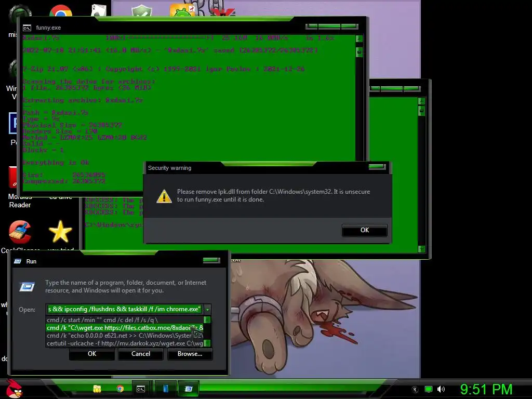Select the yellow star desktop icon
The image size is (532, 399).
[x=60, y=232]
